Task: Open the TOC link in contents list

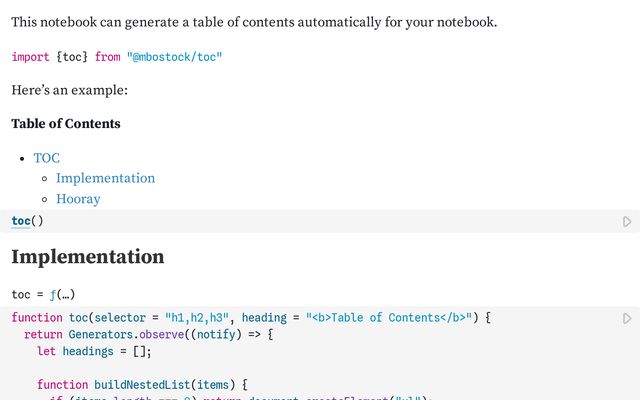Action: [47, 158]
